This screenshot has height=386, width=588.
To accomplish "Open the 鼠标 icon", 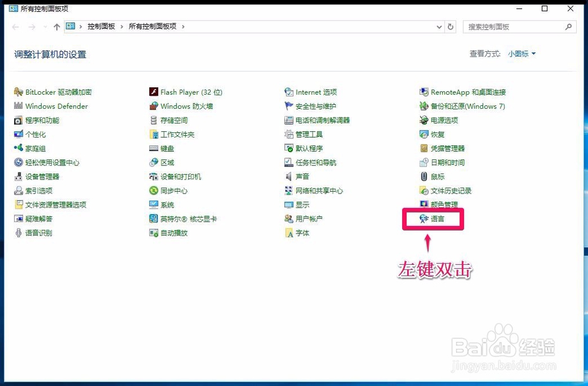I will pyautogui.click(x=424, y=177).
